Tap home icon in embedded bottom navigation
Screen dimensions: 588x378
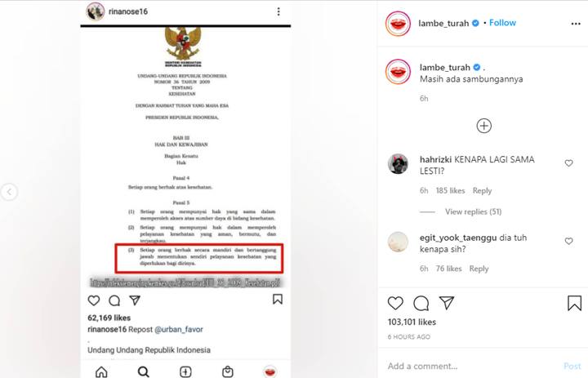[101, 372]
